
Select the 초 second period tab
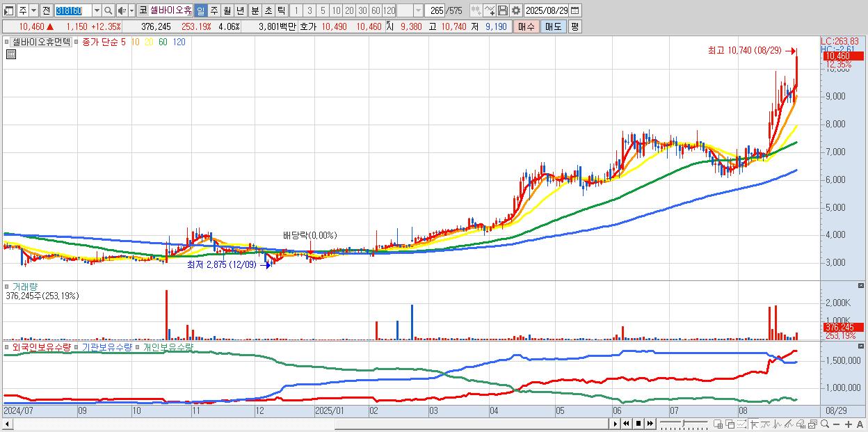[x=268, y=10]
